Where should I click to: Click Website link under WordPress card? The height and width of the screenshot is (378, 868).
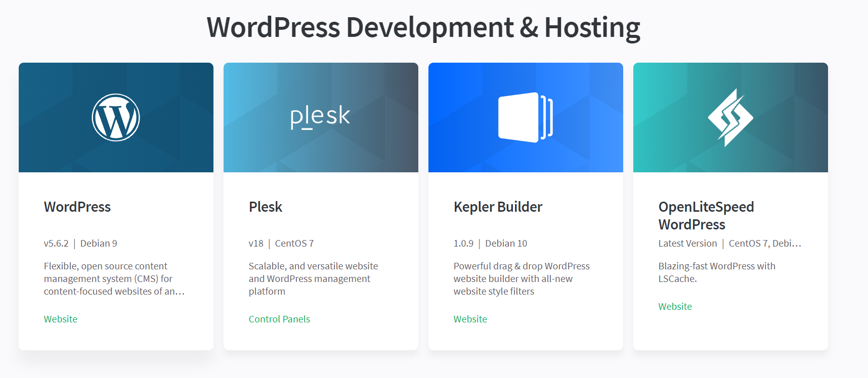point(61,319)
